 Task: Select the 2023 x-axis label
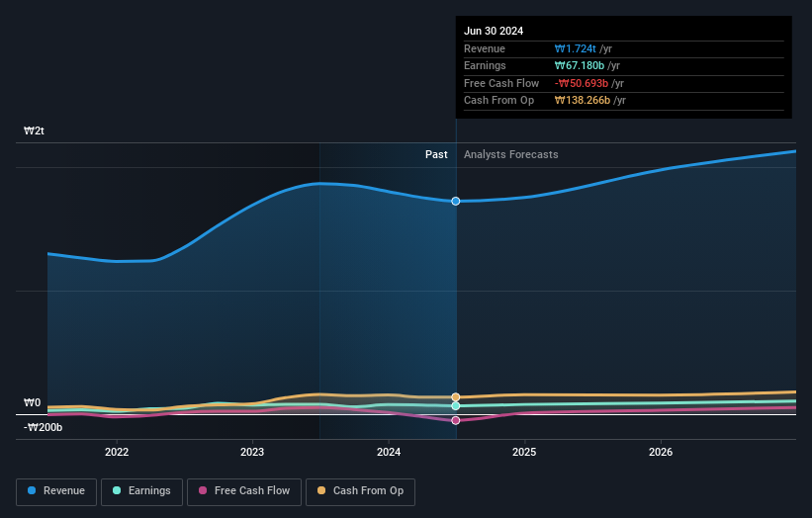click(252, 452)
